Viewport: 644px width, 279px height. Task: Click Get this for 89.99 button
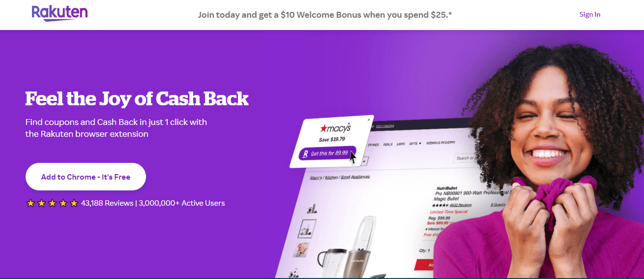327,154
